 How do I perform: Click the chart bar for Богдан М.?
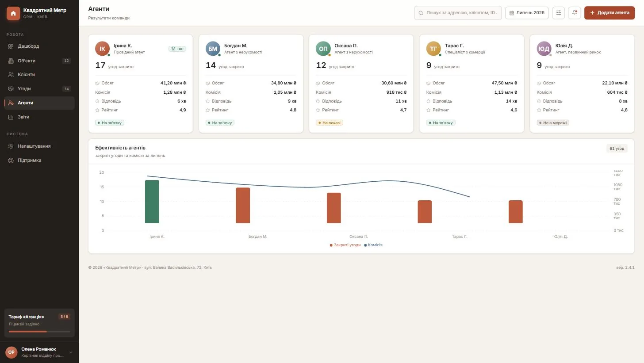coord(243,206)
